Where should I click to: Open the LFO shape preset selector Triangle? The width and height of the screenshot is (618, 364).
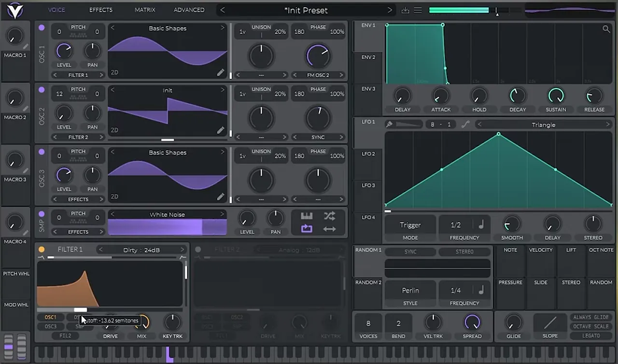543,125
